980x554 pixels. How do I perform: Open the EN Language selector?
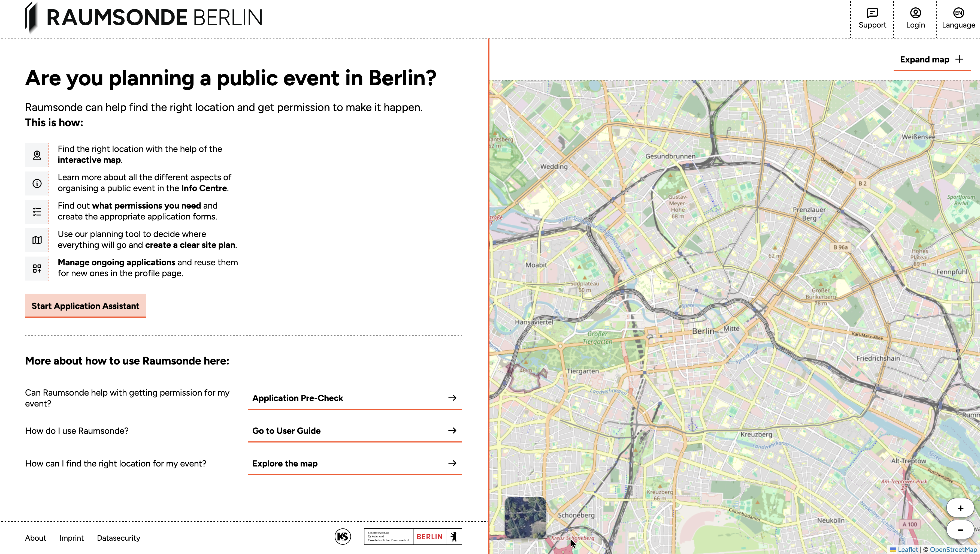(x=958, y=13)
